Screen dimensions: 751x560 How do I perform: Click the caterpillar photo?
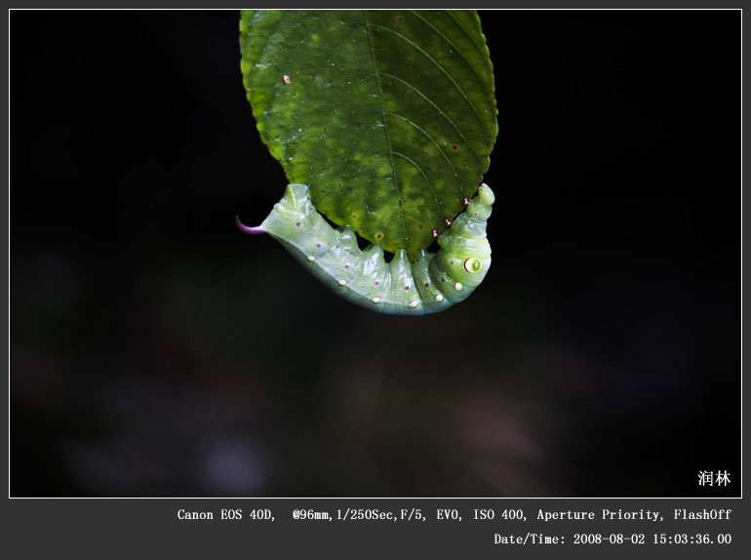tap(375, 254)
